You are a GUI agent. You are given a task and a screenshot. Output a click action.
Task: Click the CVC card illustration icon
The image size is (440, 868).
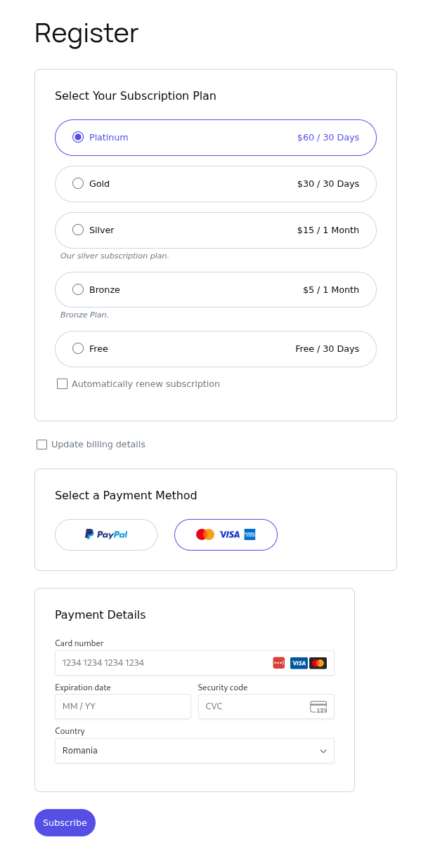pos(318,706)
